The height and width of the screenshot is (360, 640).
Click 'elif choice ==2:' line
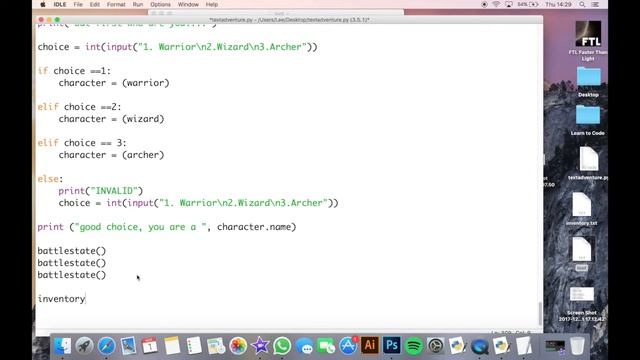coord(79,107)
